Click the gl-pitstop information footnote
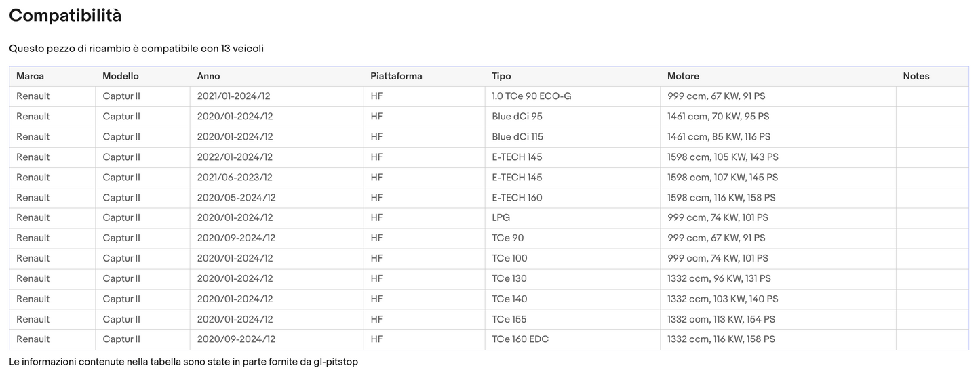Screen dimensions: 980x374 coord(183,362)
